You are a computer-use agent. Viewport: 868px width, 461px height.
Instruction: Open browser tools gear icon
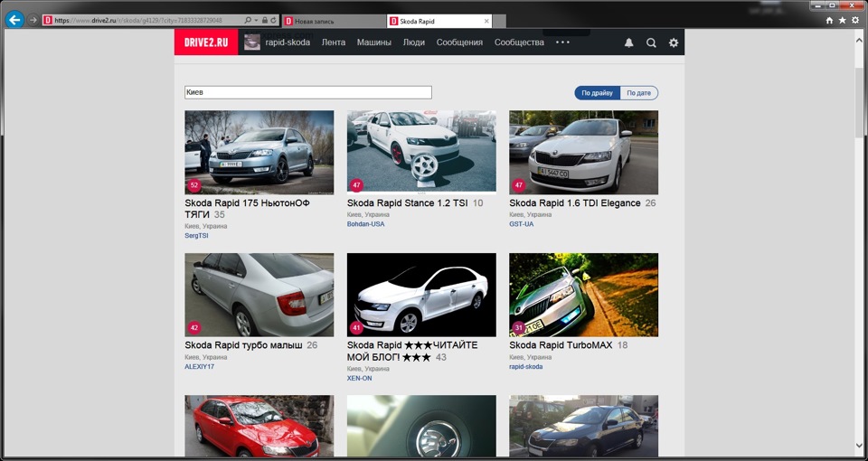click(x=855, y=20)
